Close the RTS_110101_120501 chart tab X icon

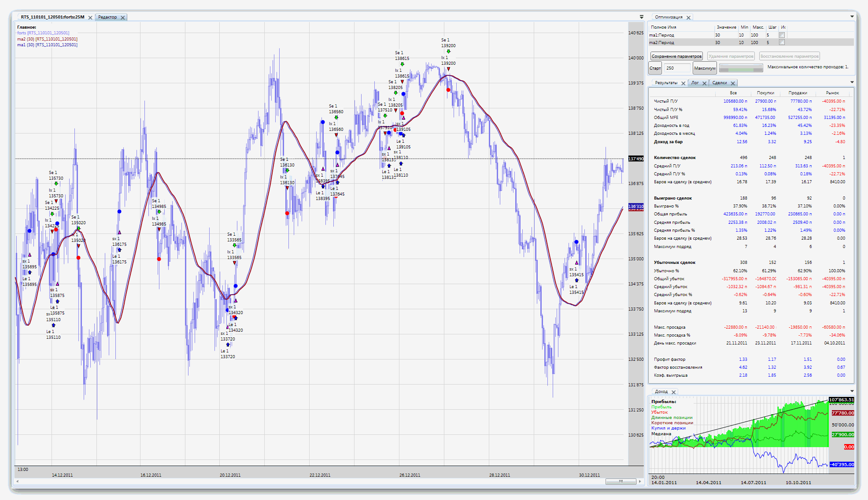click(90, 18)
